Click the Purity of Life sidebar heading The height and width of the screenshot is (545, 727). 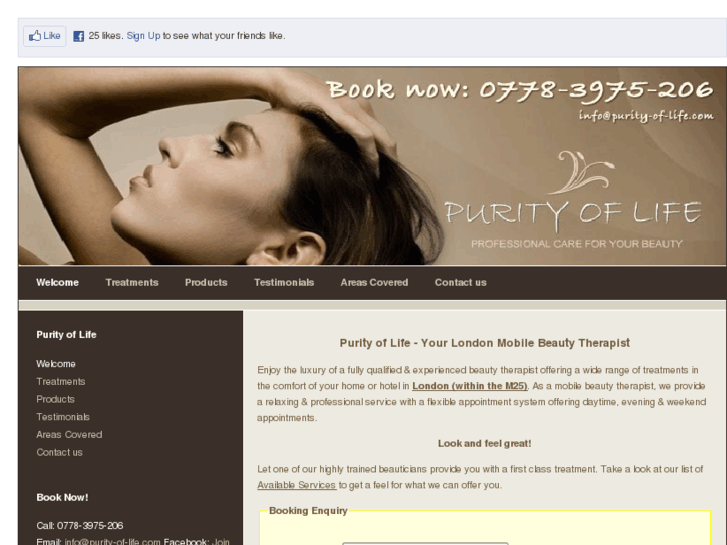[66, 335]
